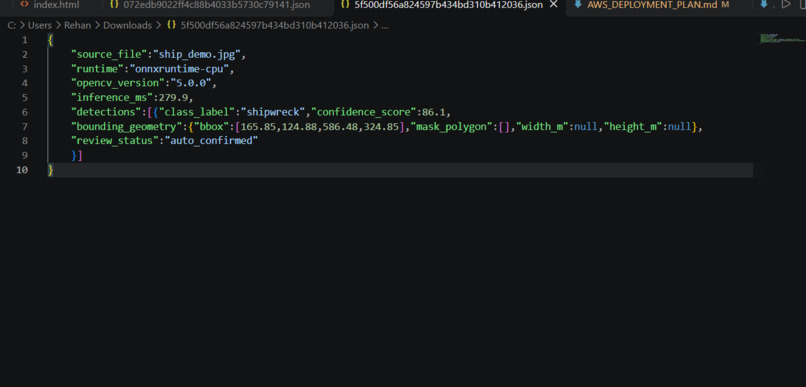Viewport: 806px width, 387px height.
Task: Click the "inference_ms" key
Action: click(x=112, y=98)
